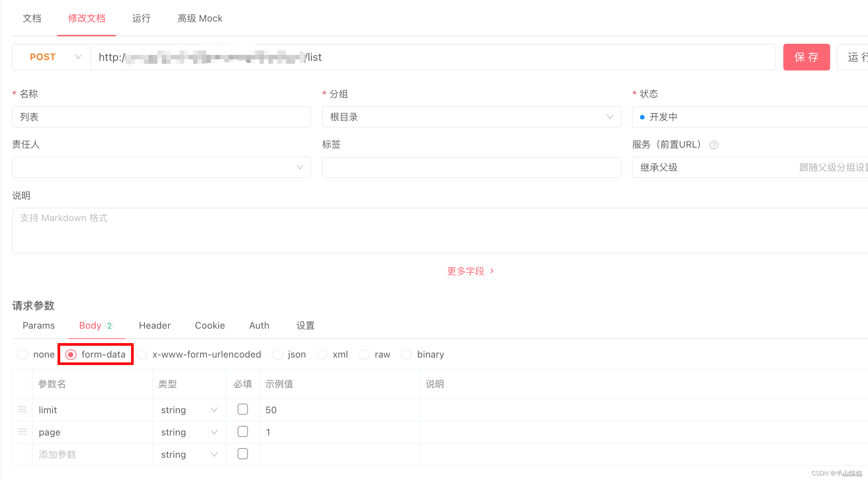Screen dimensions: 868x480
Task: Switch to the 高级 Mock tab
Action: tap(200, 18)
